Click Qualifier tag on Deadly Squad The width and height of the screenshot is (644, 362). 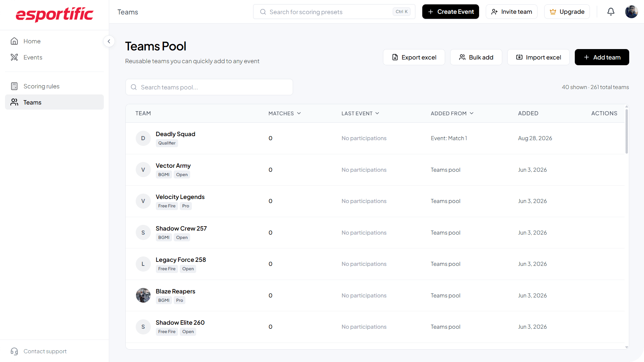167,143
